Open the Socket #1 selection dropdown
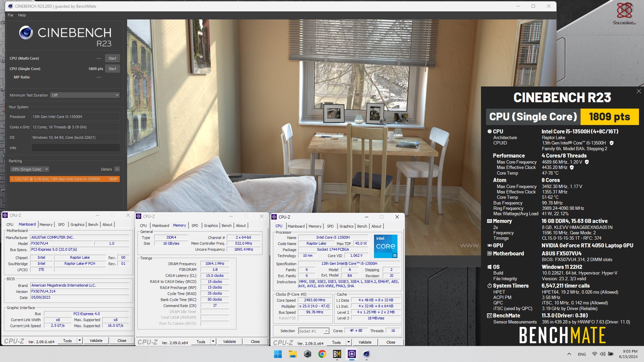The width and height of the screenshot is (644, 362). [314, 331]
